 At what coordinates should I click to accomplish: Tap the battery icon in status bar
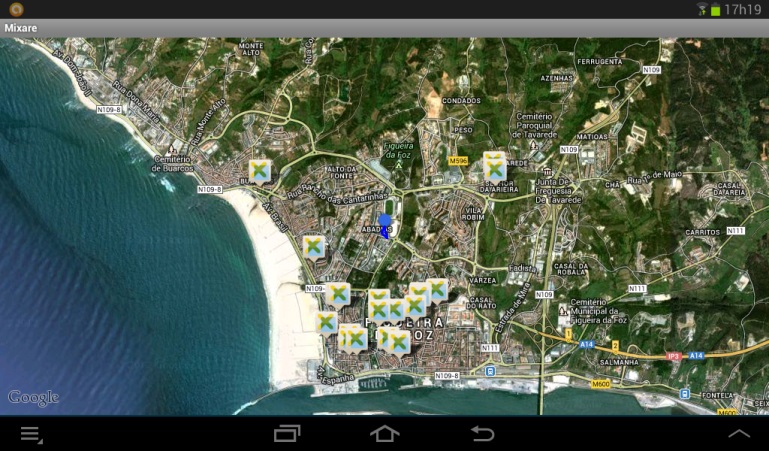715,9
